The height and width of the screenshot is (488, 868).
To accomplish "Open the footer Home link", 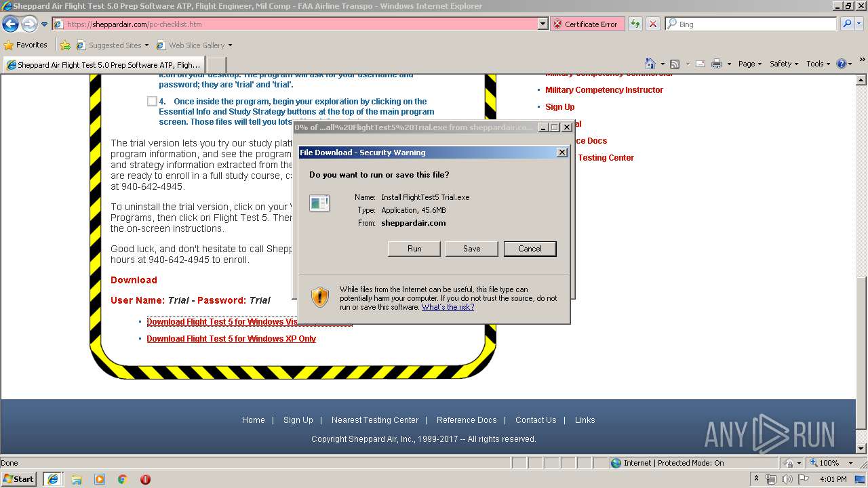I will coord(254,420).
